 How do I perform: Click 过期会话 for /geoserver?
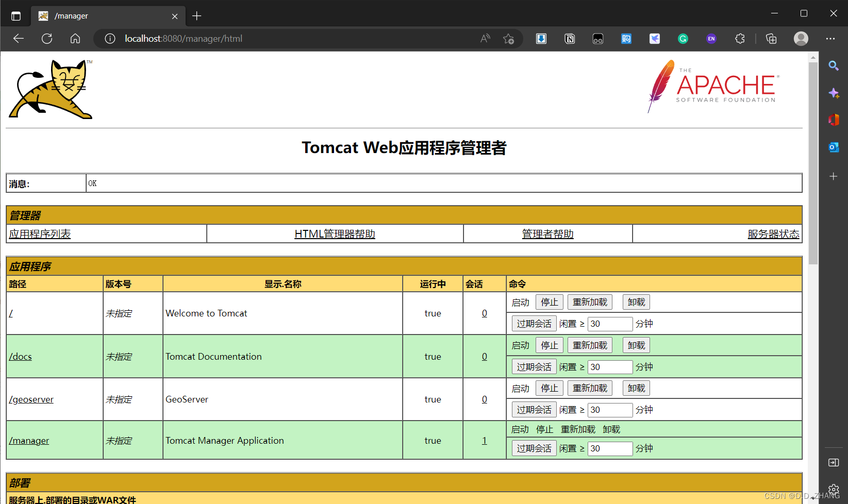[x=534, y=410]
